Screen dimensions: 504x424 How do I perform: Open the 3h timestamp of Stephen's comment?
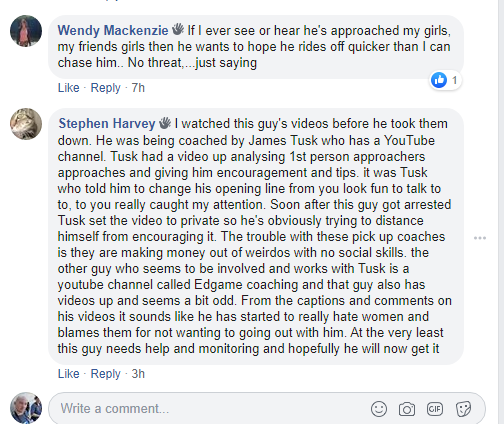(x=138, y=374)
